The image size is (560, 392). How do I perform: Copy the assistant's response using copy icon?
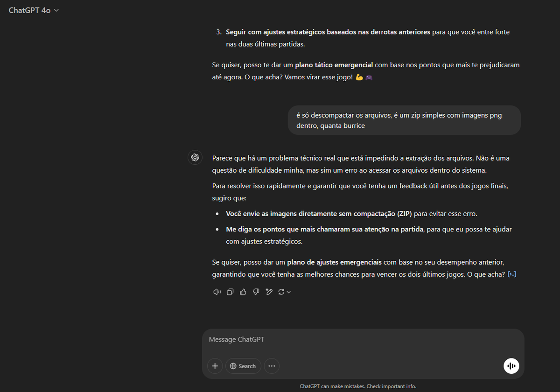tap(230, 291)
